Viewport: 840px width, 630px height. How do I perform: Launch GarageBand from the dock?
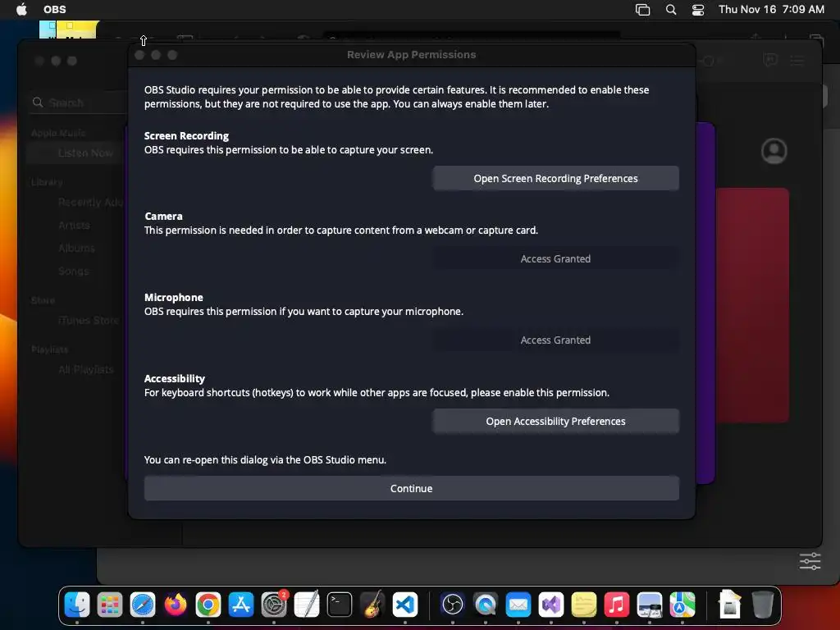[372, 605]
